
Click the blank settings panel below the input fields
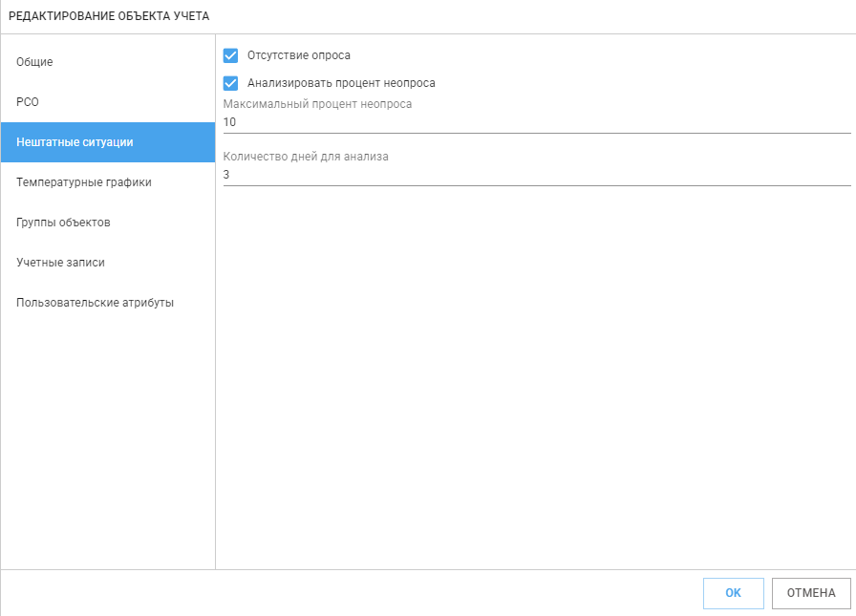click(x=535, y=376)
